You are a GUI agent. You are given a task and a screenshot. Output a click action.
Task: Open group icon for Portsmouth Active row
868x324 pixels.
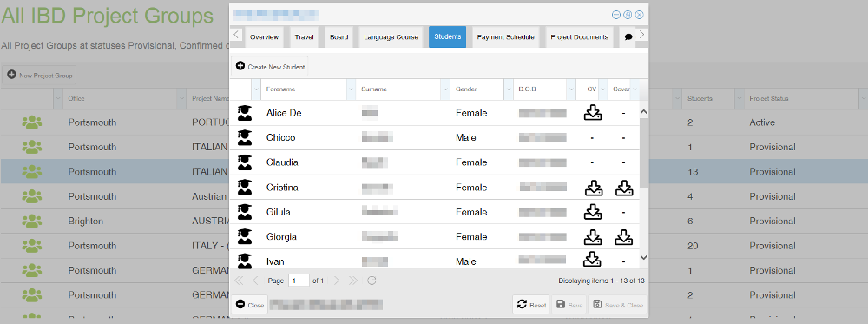pos(31,122)
